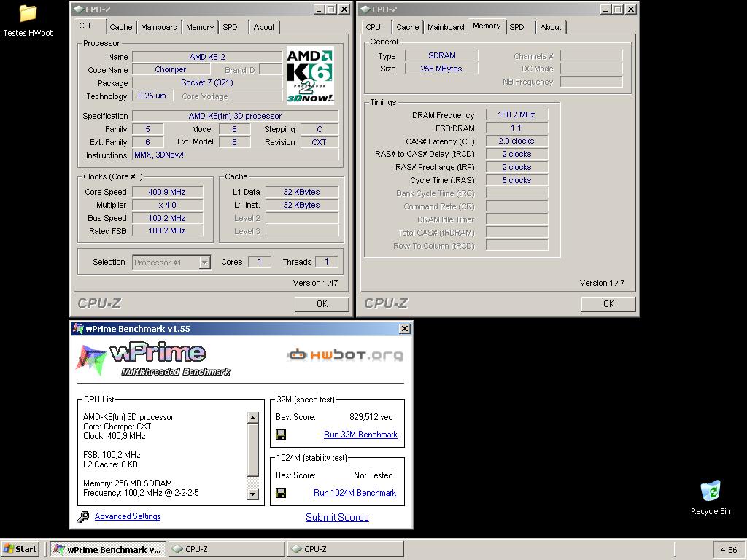Minimize the left CPU-Z window

(319, 9)
